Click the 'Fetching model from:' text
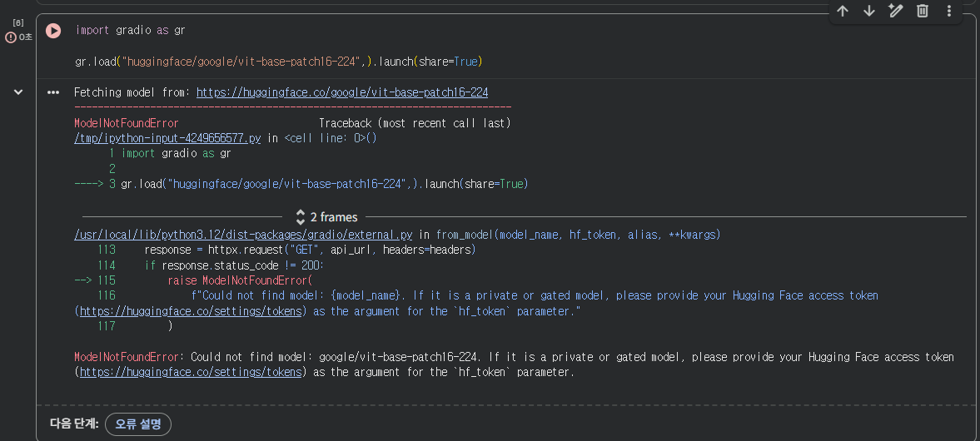The height and width of the screenshot is (441, 980). point(132,92)
